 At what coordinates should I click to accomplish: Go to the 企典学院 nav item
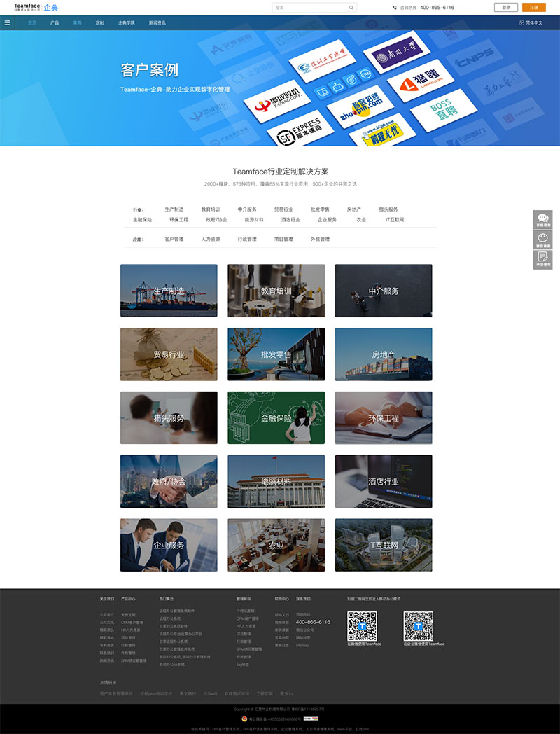coord(127,22)
